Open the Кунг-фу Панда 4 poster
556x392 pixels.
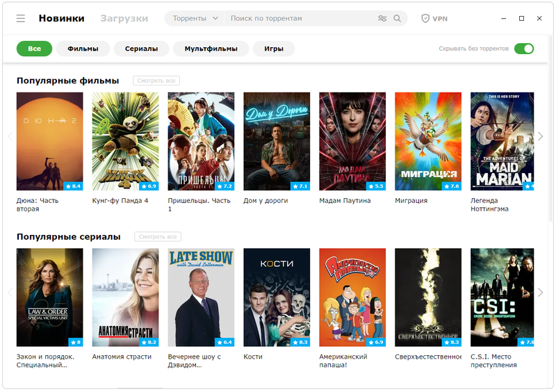[126, 141]
